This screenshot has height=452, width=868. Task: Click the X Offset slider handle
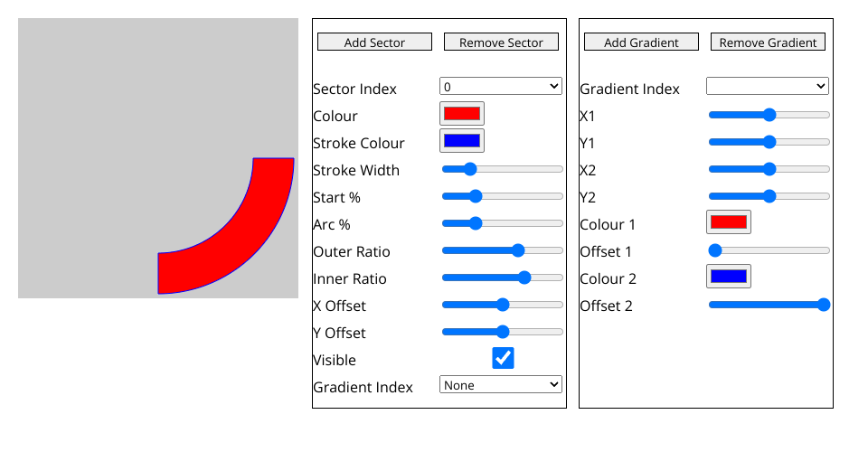coord(503,305)
